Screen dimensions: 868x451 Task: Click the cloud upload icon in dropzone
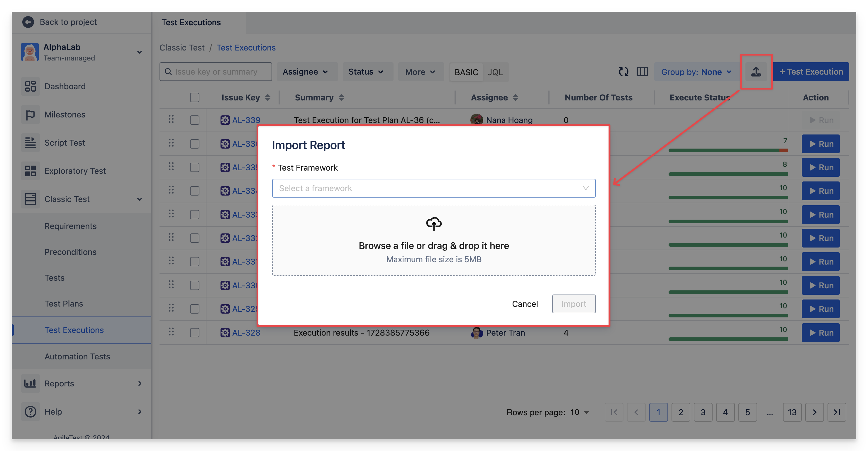(434, 224)
